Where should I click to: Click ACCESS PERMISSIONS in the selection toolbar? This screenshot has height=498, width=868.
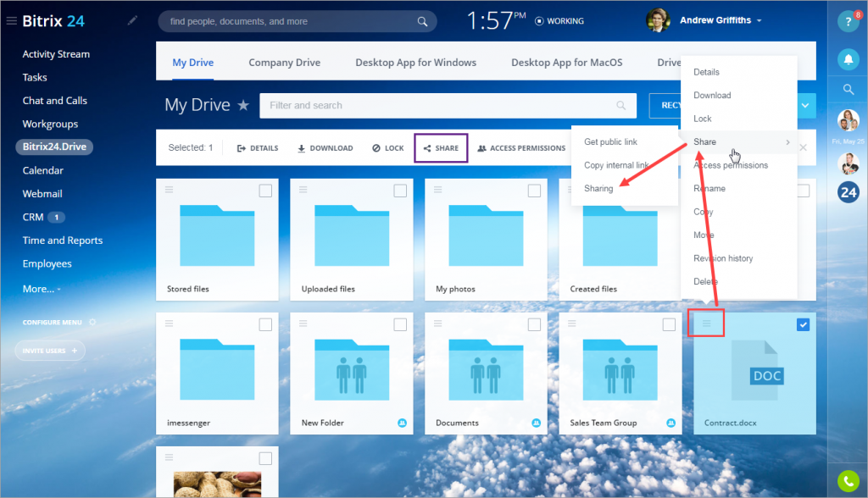tap(521, 147)
